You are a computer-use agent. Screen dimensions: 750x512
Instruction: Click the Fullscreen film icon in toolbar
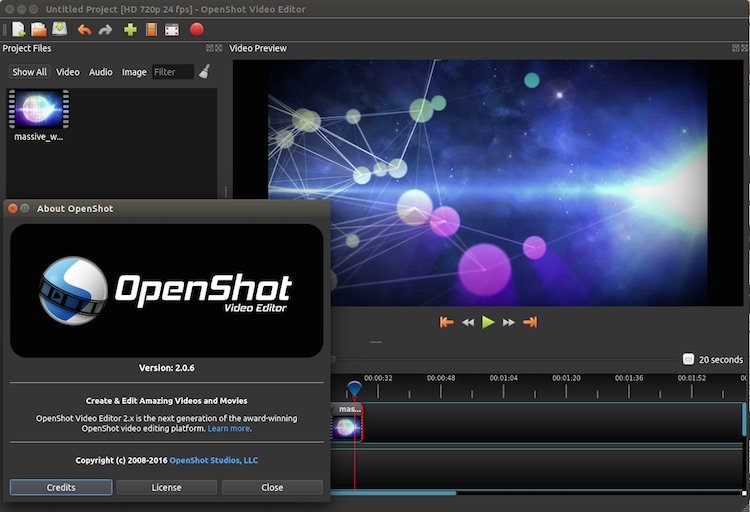172,29
